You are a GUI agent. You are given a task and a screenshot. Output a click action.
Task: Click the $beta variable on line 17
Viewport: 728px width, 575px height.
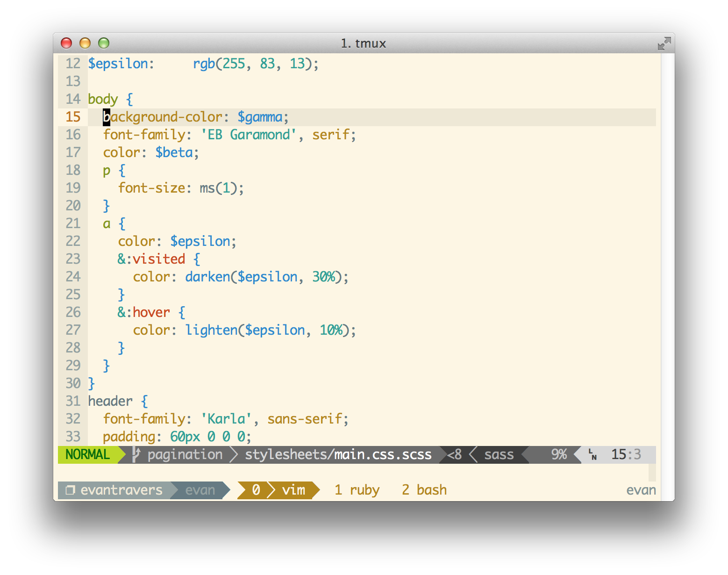(x=174, y=152)
